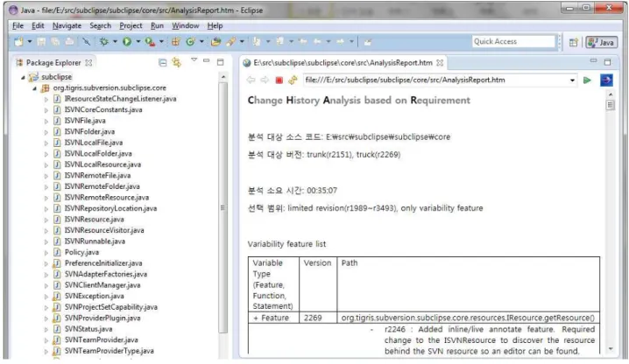
Task: Open the Run dropdown arrow
Action: (x=138, y=41)
